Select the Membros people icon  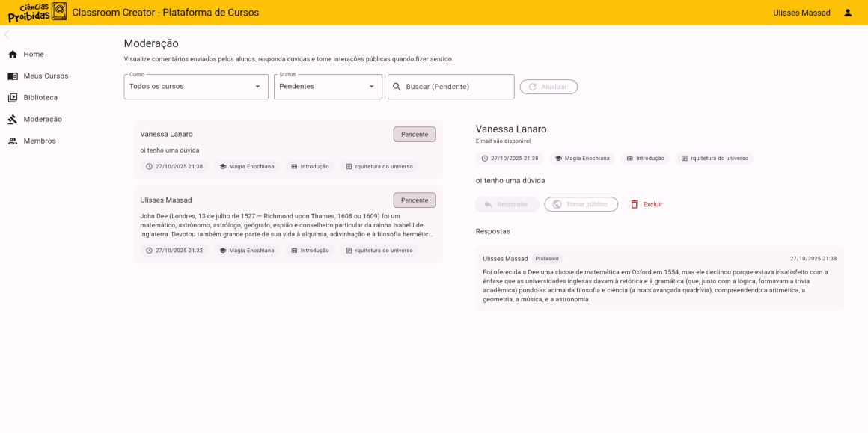(12, 141)
